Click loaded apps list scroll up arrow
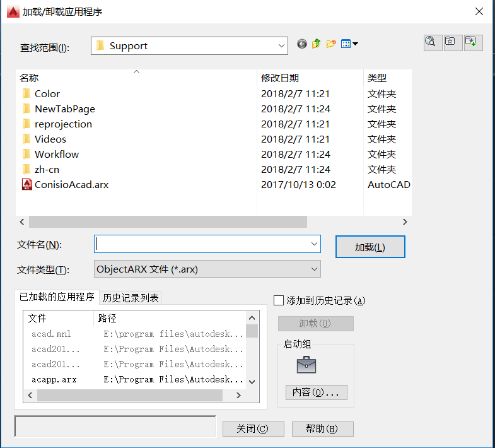The width and height of the screenshot is (495, 448). point(252,318)
